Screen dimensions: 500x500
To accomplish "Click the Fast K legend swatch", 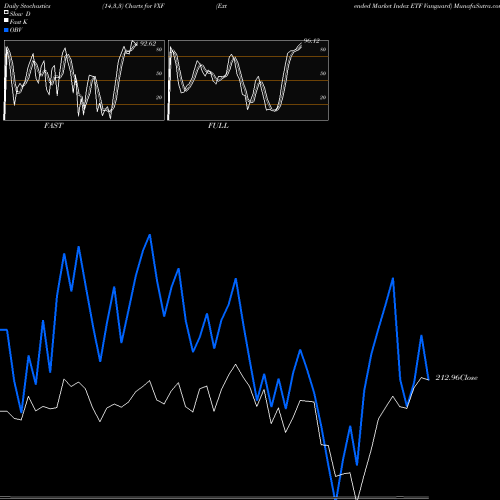I will tap(6, 21).
